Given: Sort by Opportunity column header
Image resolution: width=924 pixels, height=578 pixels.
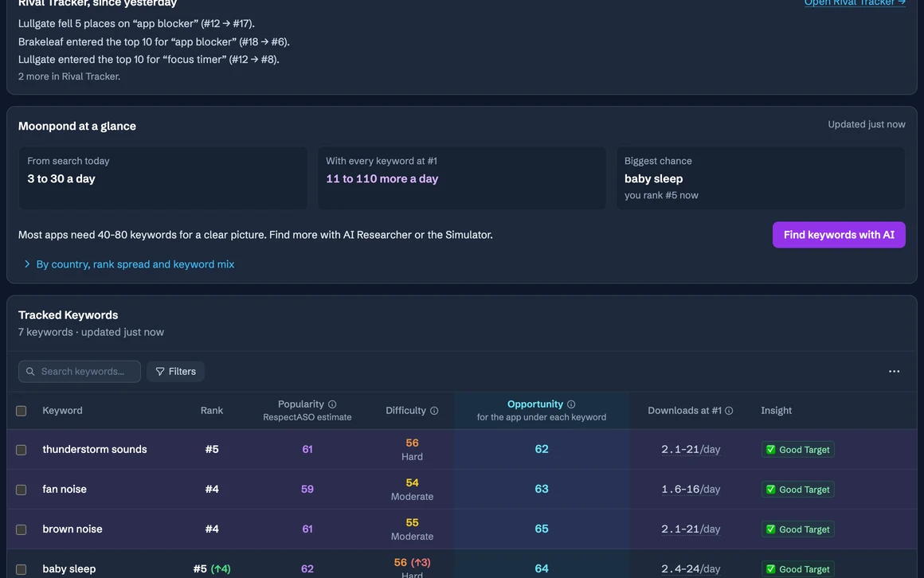Looking at the screenshot, I should point(535,404).
